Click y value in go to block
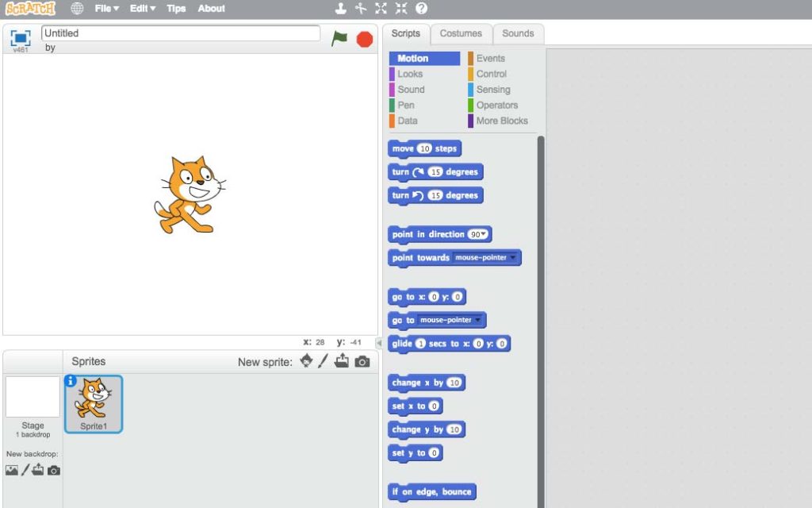This screenshot has width=812, height=508. (x=458, y=297)
